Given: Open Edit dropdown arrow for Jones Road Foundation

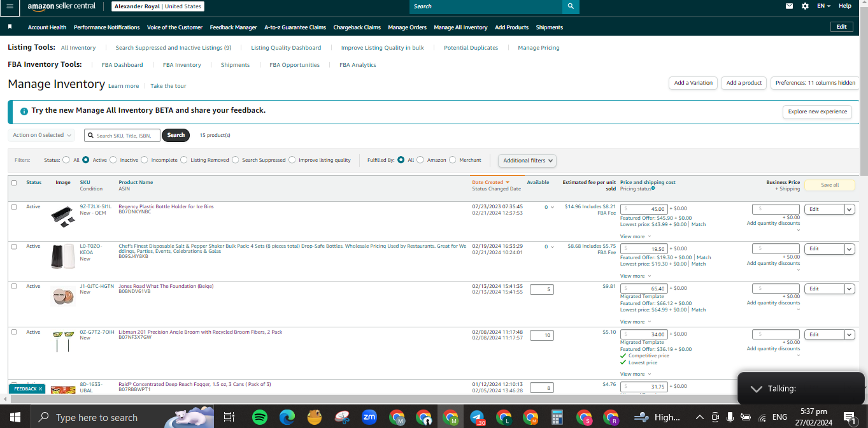Looking at the screenshot, I should [x=850, y=289].
